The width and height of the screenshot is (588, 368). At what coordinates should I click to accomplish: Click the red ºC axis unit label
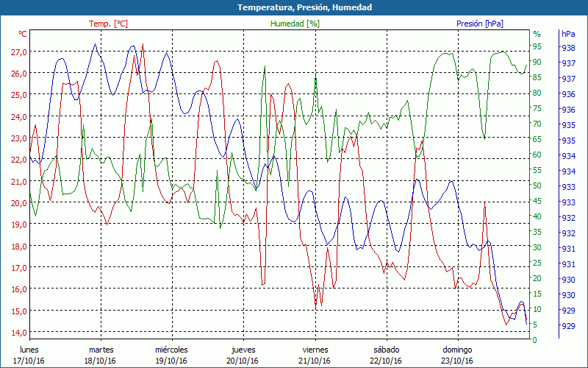pos(22,34)
